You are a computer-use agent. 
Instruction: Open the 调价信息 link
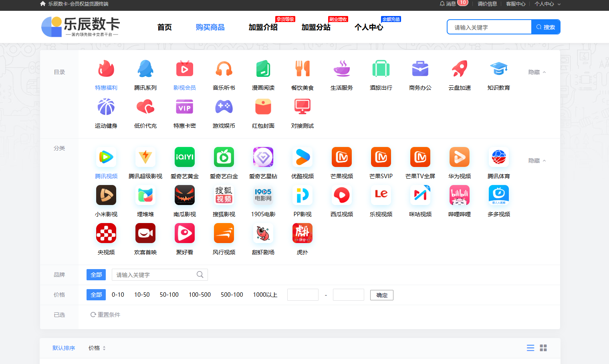(x=487, y=4)
